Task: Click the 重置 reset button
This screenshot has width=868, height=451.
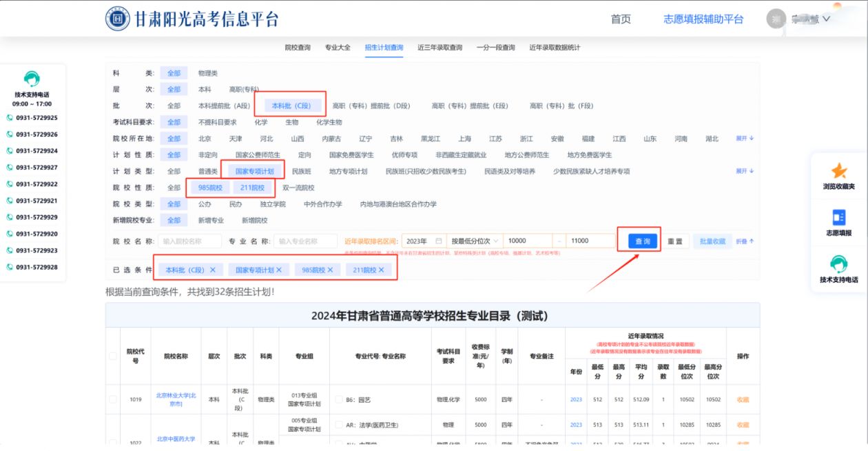Action: pyautogui.click(x=675, y=241)
